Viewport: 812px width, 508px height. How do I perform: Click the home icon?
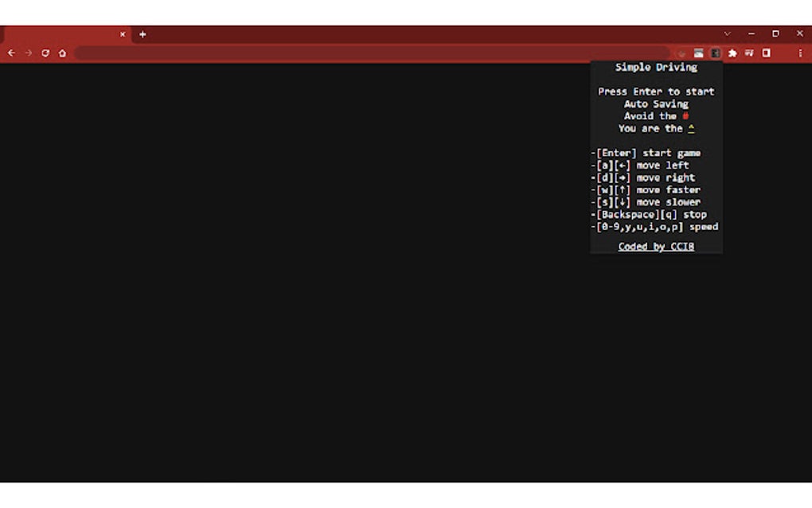(62, 53)
